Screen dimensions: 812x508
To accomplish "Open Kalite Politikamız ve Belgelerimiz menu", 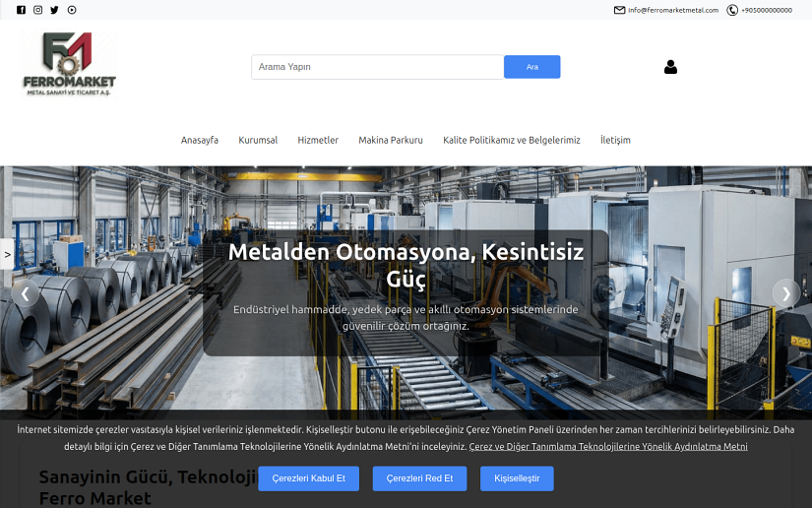I will 512,140.
